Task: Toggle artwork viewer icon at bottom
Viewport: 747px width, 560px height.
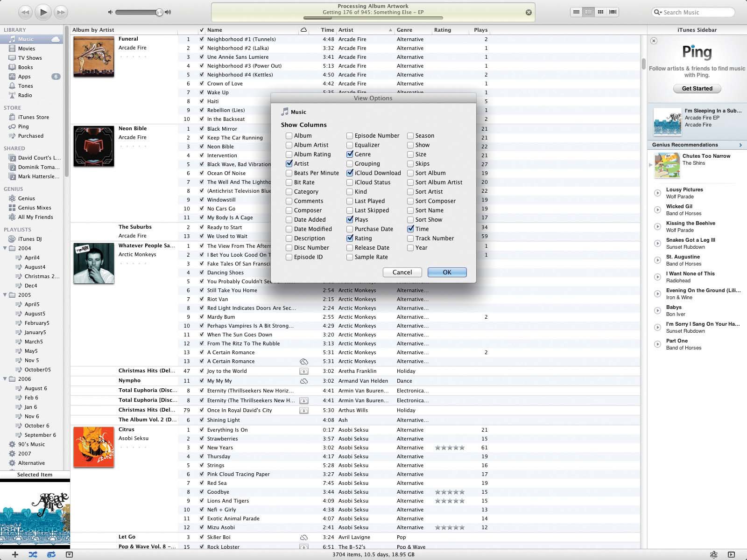Action: tap(69, 554)
